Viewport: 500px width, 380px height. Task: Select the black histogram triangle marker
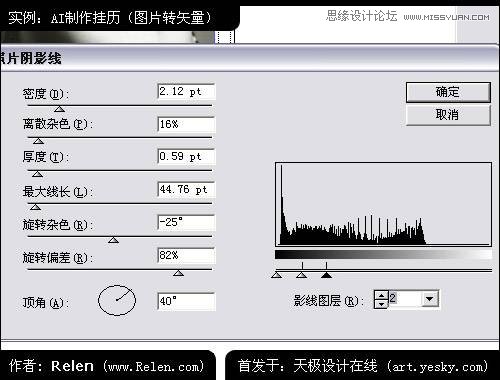click(x=326, y=275)
